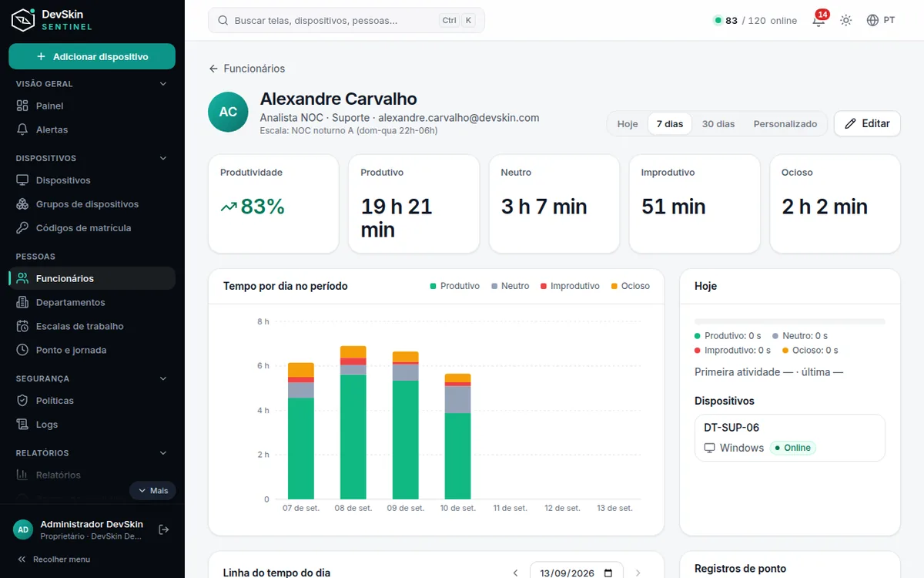Screen dimensions: 924x578
Task: Click the green 09 de set. bar
Action: [406, 440]
